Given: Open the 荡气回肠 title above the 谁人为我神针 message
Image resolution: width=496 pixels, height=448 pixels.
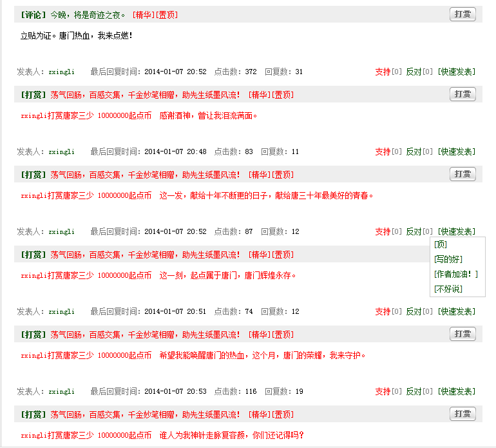Looking at the screenshot, I should coord(145,414).
